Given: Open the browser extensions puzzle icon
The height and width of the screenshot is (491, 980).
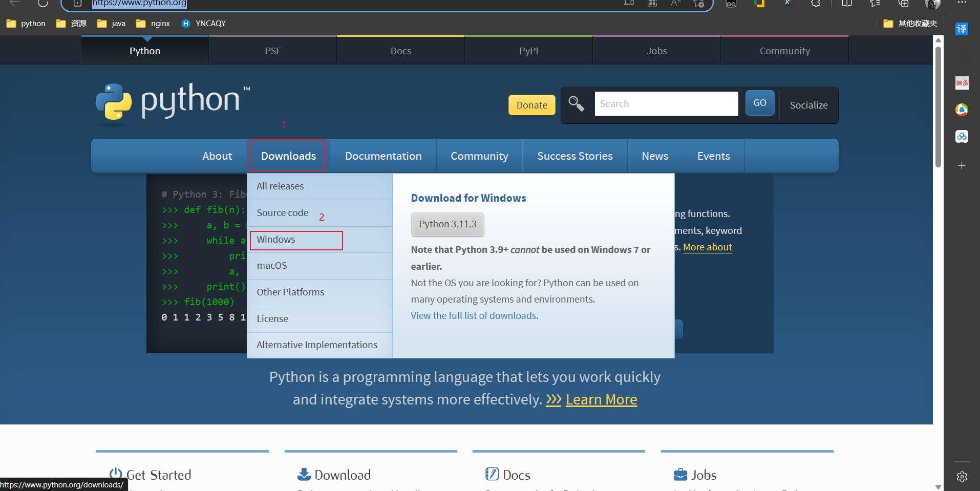Looking at the screenshot, I should coord(816,4).
